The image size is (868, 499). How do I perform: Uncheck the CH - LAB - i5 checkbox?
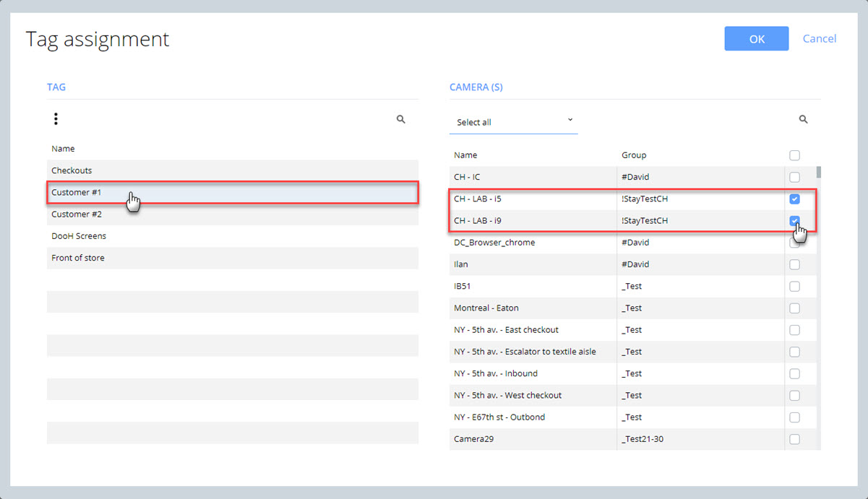tap(795, 199)
